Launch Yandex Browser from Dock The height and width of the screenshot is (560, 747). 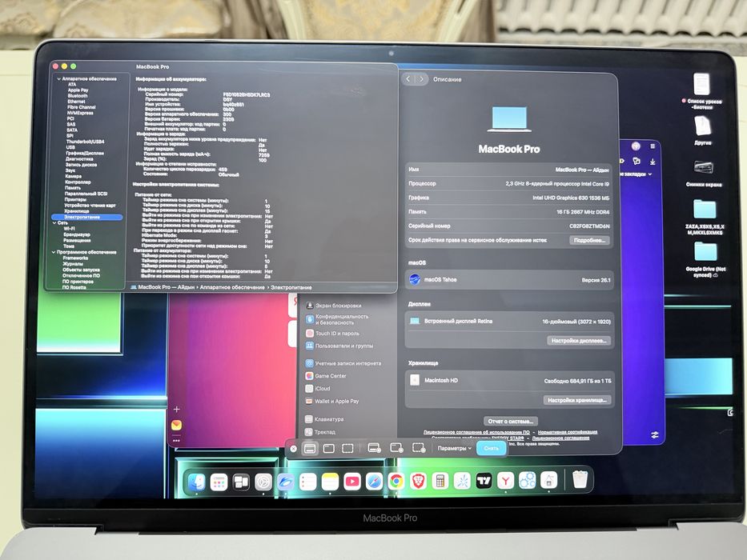(x=505, y=481)
